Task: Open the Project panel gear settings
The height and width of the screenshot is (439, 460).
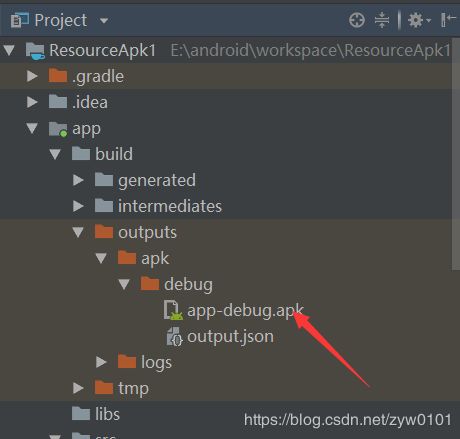Action: pos(419,20)
